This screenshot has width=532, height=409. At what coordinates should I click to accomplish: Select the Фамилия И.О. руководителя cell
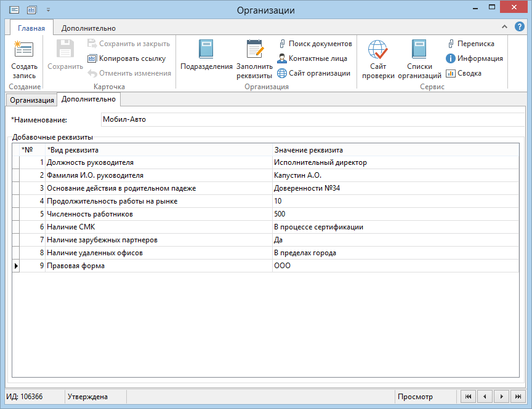(159, 175)
